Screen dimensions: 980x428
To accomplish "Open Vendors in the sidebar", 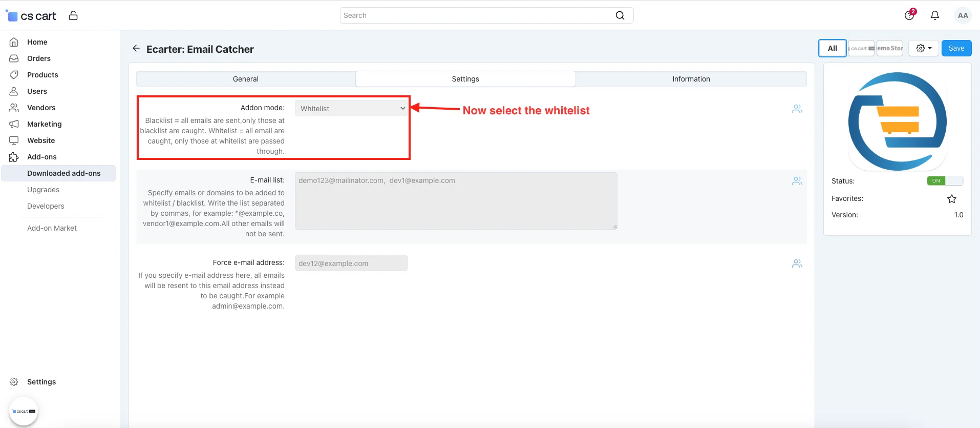I will [x=41, y=108].
